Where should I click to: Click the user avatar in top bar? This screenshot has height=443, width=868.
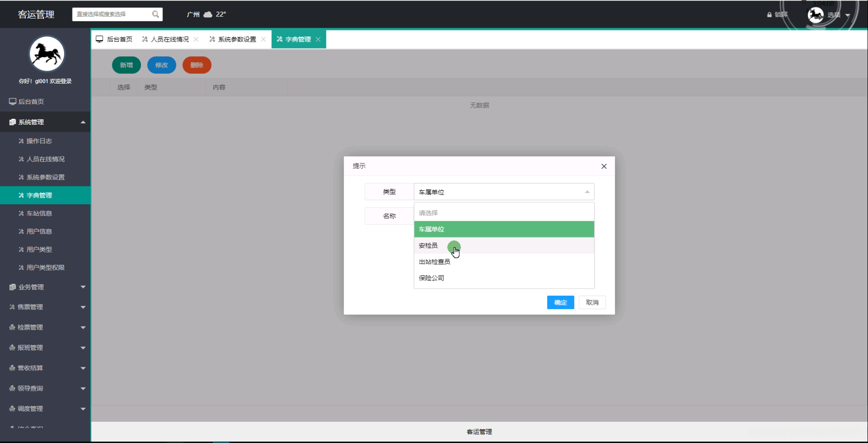coord(815,15)
